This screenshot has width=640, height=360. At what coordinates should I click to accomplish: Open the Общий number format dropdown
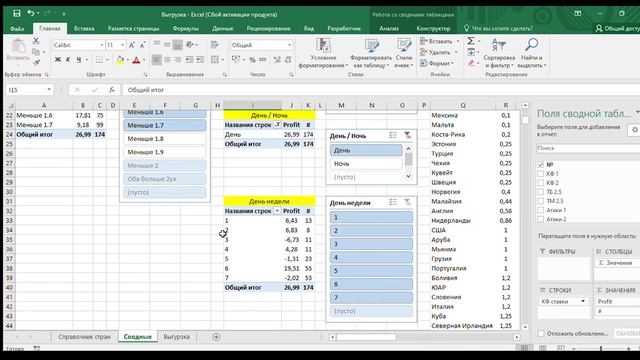[x=290, y=45]
